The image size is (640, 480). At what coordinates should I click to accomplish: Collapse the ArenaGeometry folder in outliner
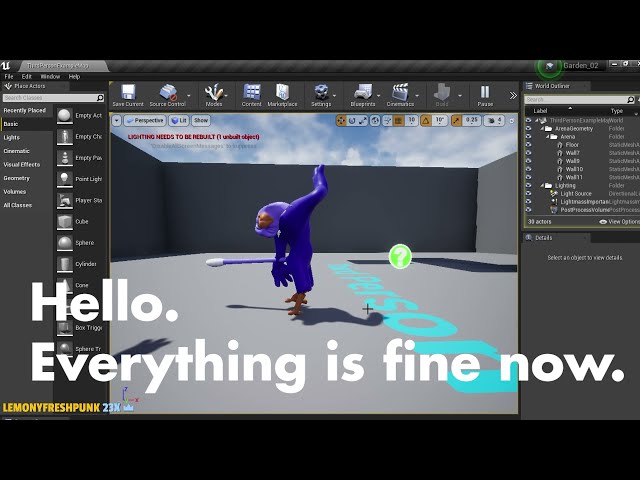(x=542, y=129)
